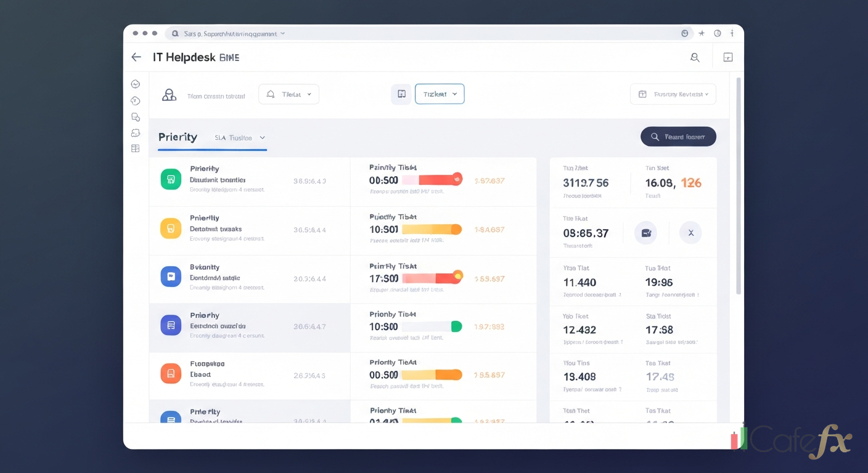Open the clock history icon in left sidebar
The width and height of the screenshot is (868, 473).
tap(136, 83)
